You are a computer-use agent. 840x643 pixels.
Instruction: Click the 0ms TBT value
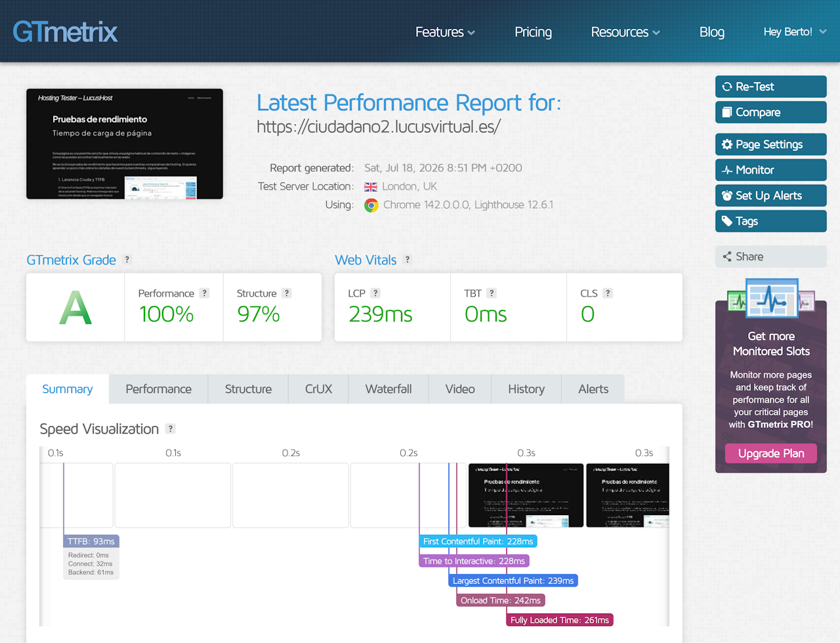coord(486,314)
